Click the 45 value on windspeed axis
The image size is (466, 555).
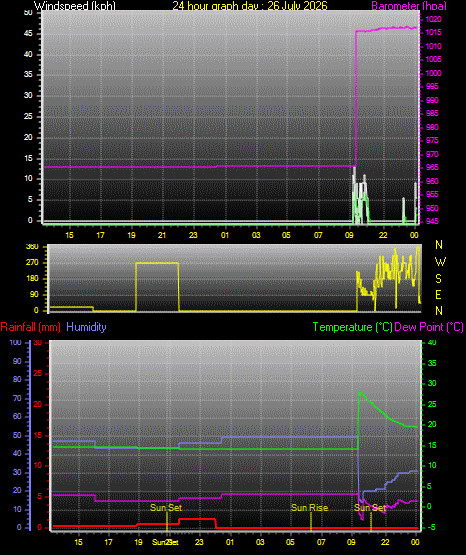[28, 34]
